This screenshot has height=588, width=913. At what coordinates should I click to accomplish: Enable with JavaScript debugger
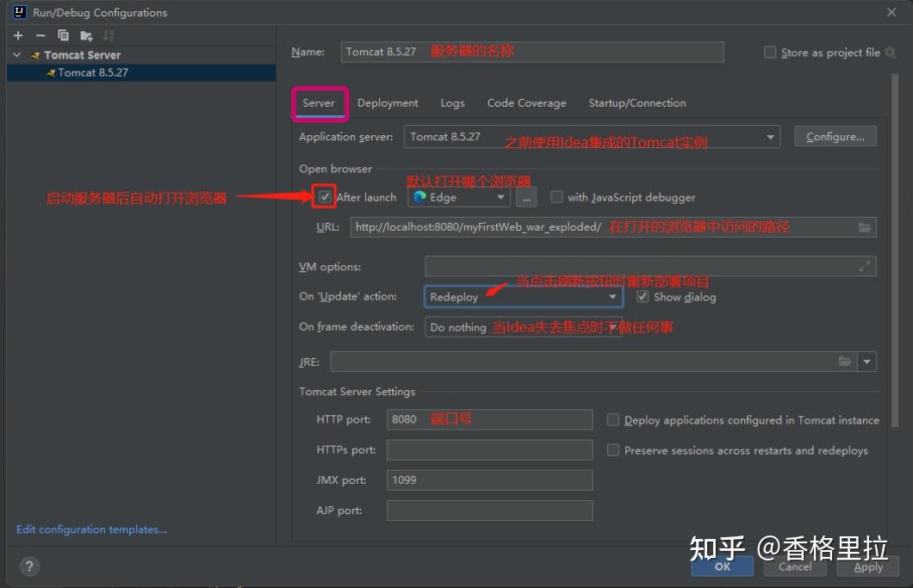(x=556, y=196)
